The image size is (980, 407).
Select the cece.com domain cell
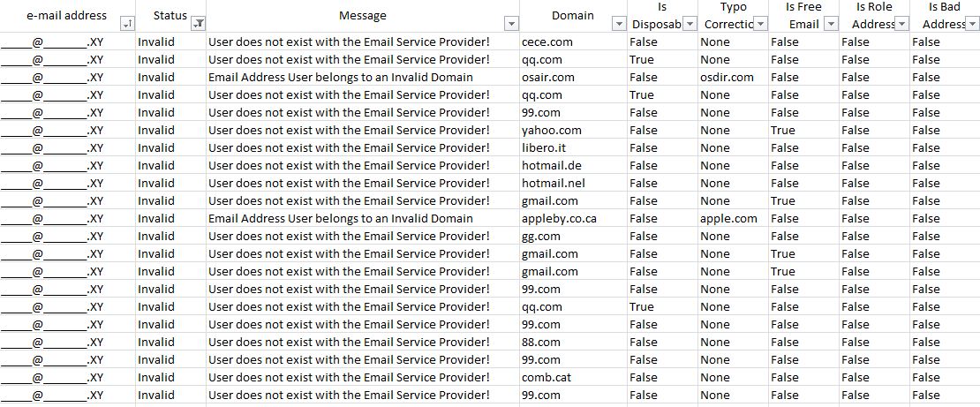tap(573, 41)
